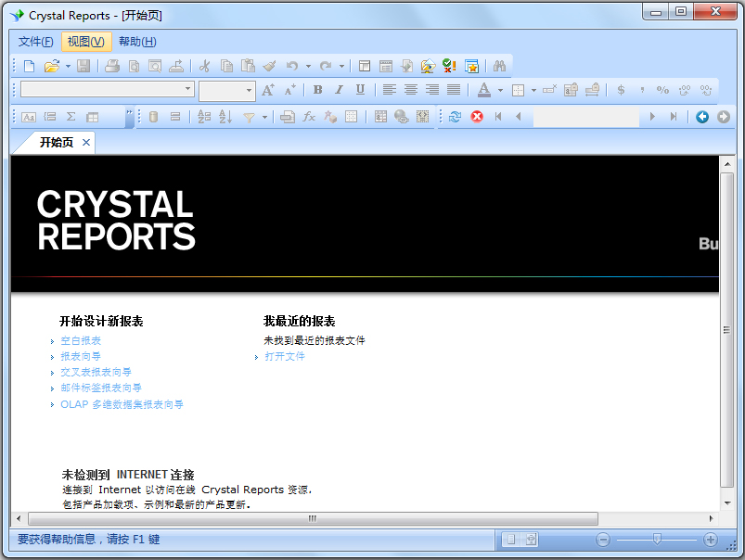
Task: Expand the font color dropdown arrow
Action: pos(499,90)
